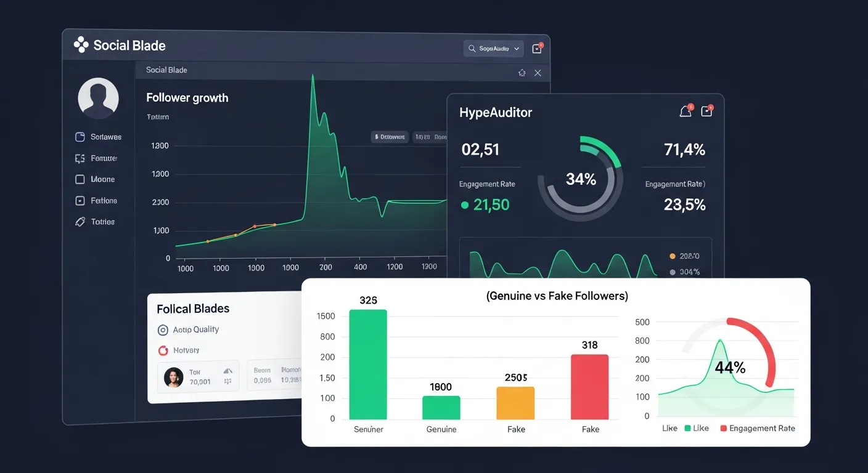Image resolution: width=868 pixels, height=473 pixels.
Task: Expand the SogeAudio search dropdown
Action: (517, 48)
